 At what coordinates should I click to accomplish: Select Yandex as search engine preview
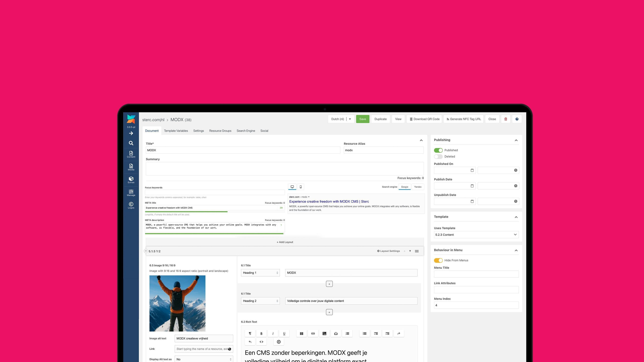[418, 187]
